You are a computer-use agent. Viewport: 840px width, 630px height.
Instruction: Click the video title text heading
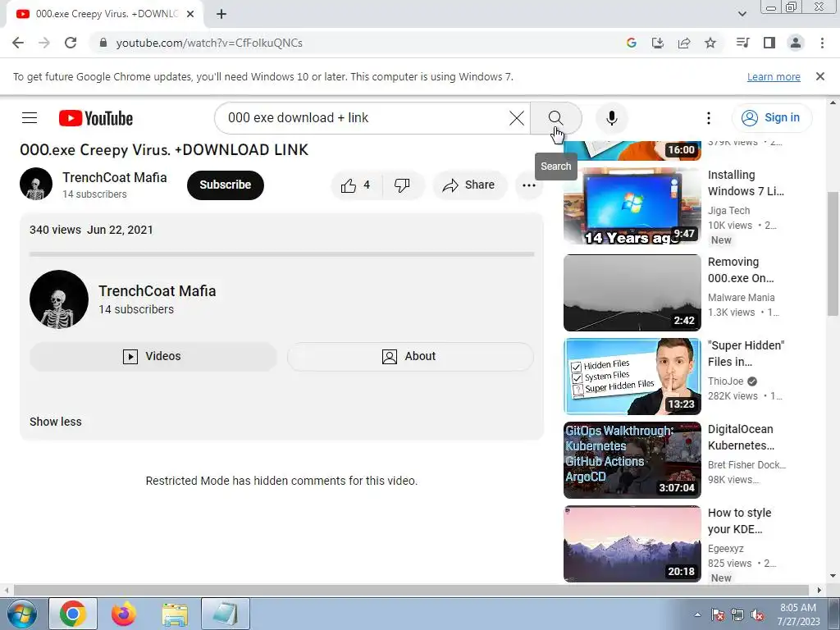(x=164, y=149)
